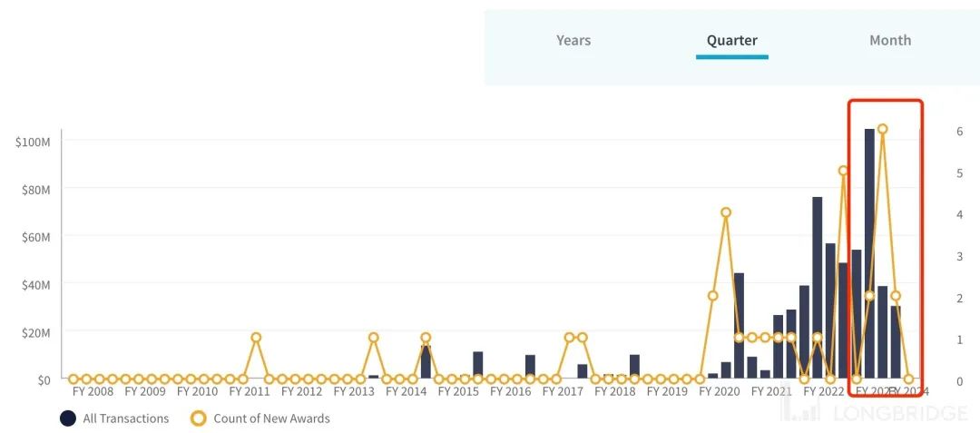Viewport: 980px width, 433px height.
Task: Open the Month tab
Action: pos(890,41)
